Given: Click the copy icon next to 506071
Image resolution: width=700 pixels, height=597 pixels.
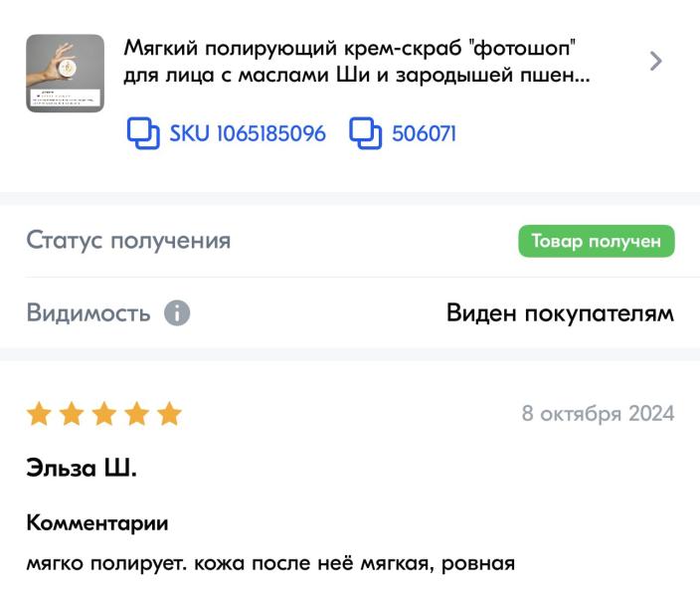Looking at the screenshot, I should [367, 132].
